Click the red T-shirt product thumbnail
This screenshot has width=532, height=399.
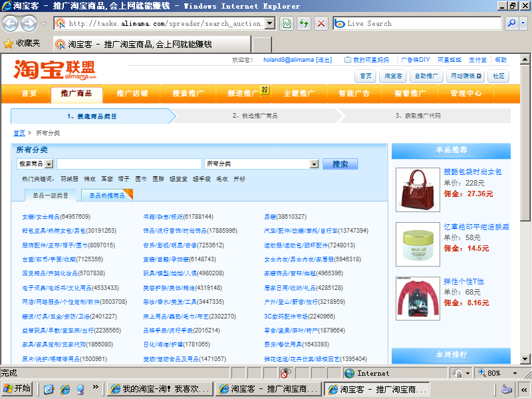418,299
